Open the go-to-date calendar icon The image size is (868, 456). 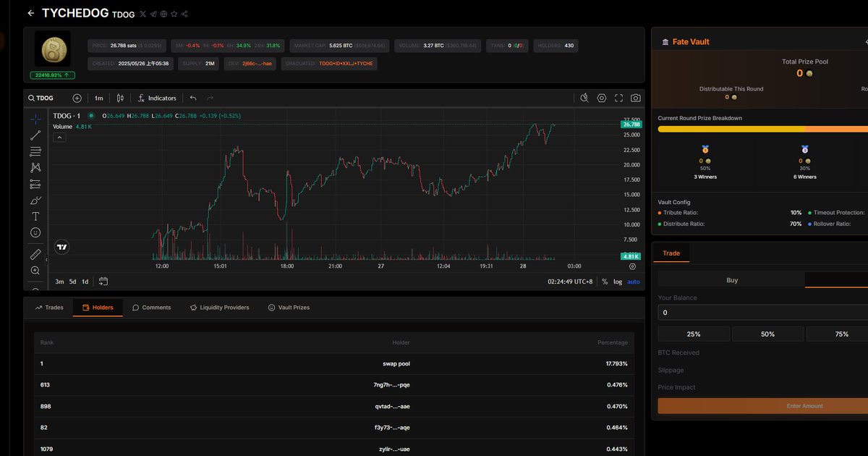[x=103, y=282]
